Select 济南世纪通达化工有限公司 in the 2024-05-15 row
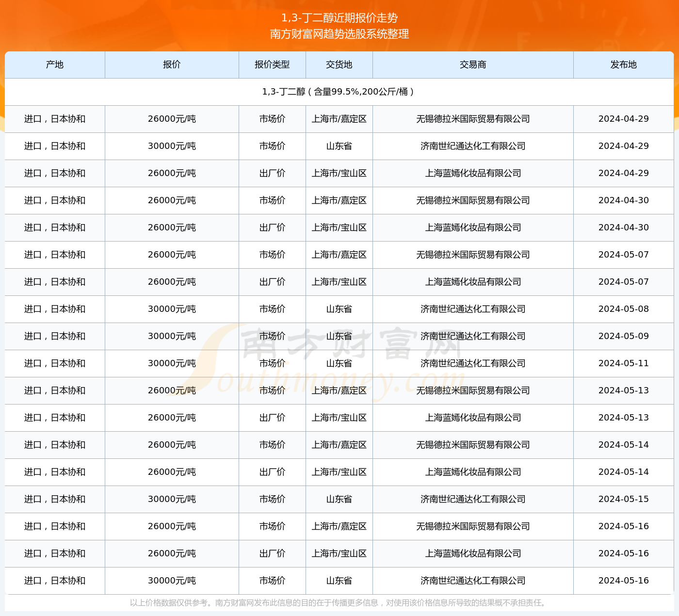Image resolution: width=679 pixels, height=616 pixels. [x=473, y=499]
